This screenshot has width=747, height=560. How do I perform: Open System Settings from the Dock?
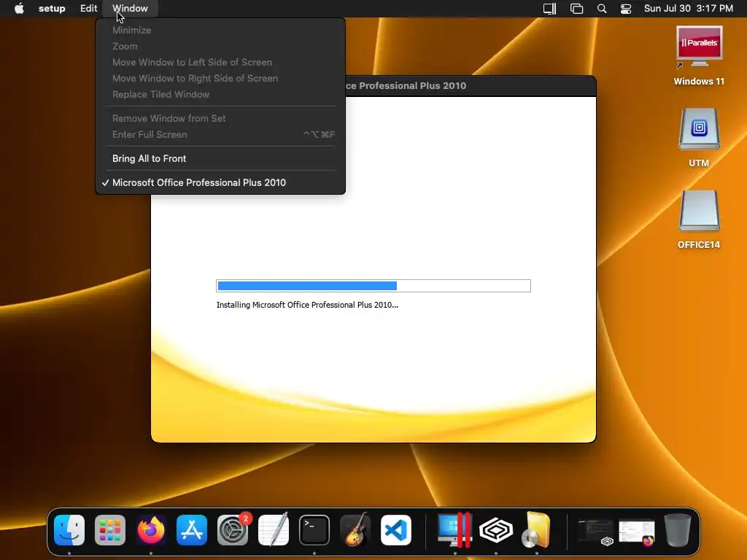(x=233, y=529)
